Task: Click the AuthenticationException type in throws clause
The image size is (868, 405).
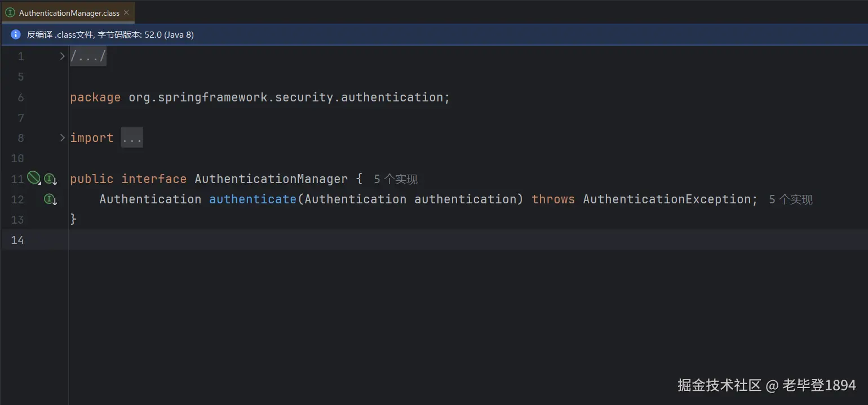Action: 667,199
